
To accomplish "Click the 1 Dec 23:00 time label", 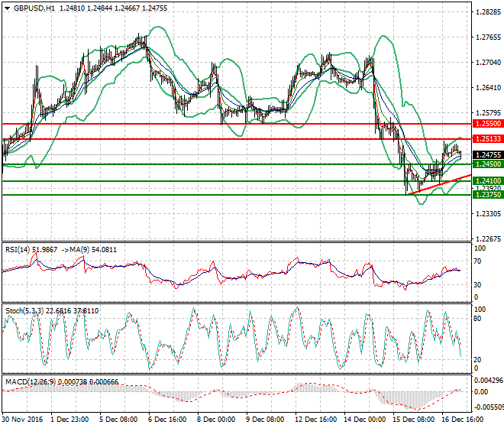I will (x=69, y=420).
